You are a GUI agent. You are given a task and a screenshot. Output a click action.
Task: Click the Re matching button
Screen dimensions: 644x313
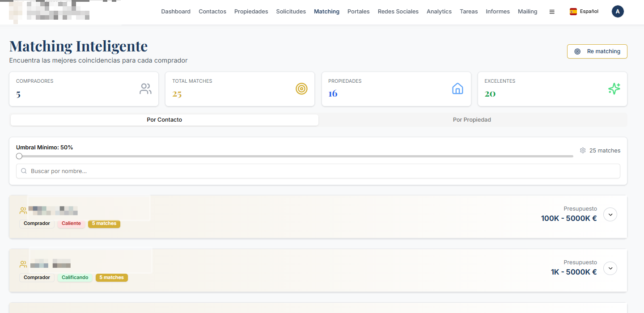(x=597, y=51)
